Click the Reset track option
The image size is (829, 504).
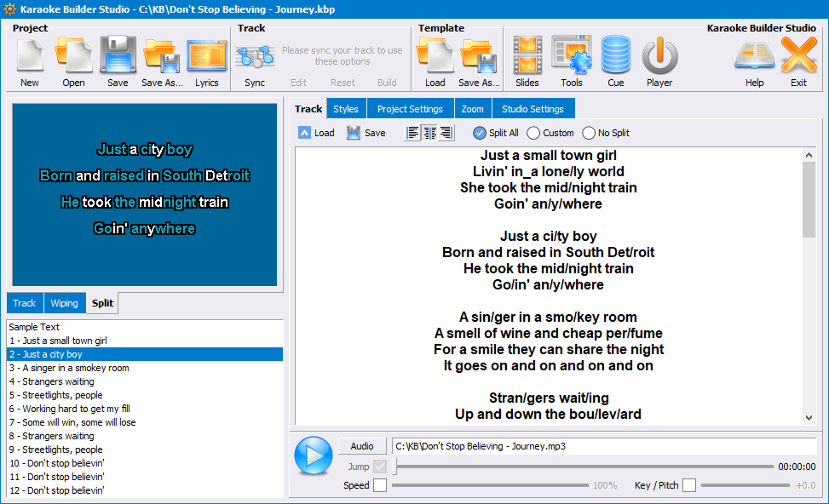click(343, 83)
